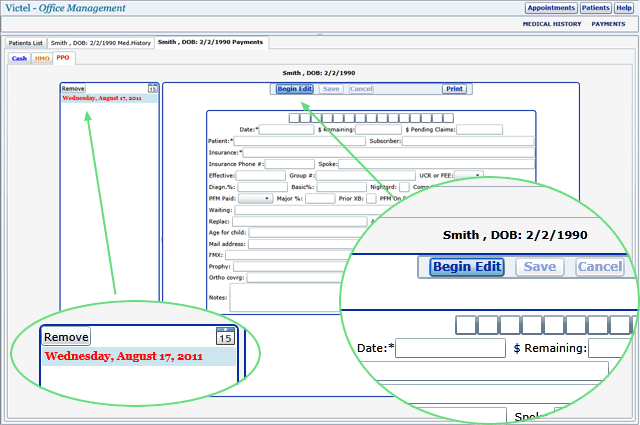This screenshot has width=640, height=425.
Task: Toggle the Nightgrd checkbox
Action: pyautogui.click(x=404, y=187)
